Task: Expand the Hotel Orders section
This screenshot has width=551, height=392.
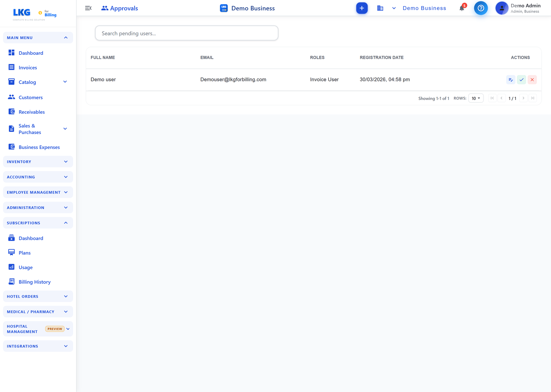Action: [x=38, y=296]
